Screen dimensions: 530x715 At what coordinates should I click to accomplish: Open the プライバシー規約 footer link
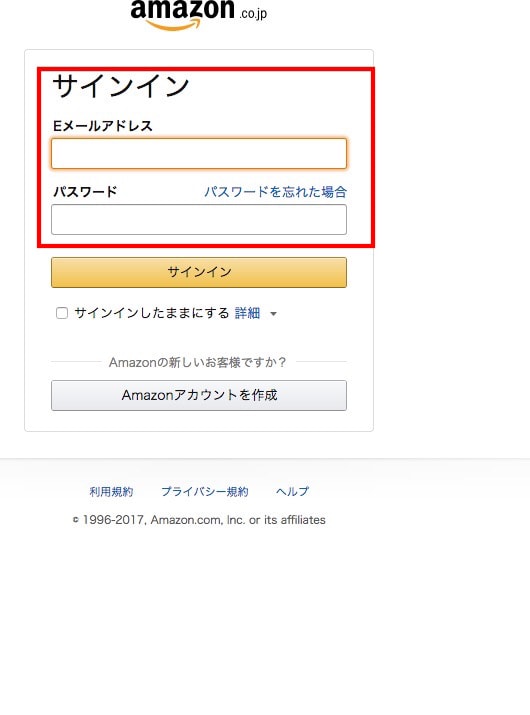(205, 492)
